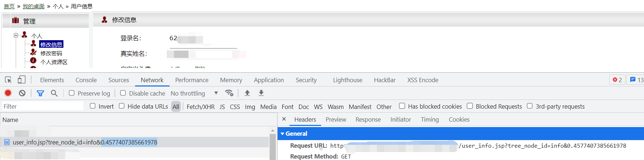Screen dimensions: 644x160
Task: Toggle the Invert filter checkbox
Action: coord(92,106)
